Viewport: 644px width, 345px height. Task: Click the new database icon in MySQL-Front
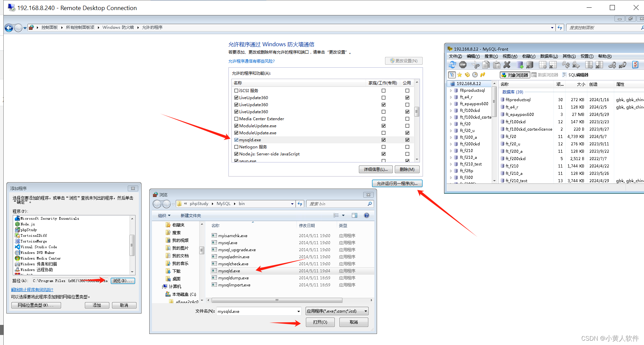click(520, 65)
